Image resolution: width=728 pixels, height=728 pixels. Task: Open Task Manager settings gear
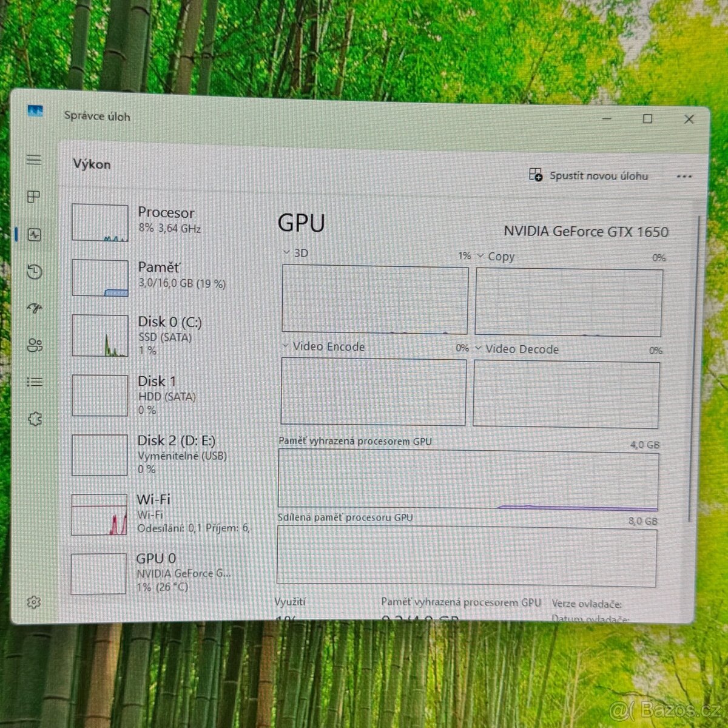(34, 602)
